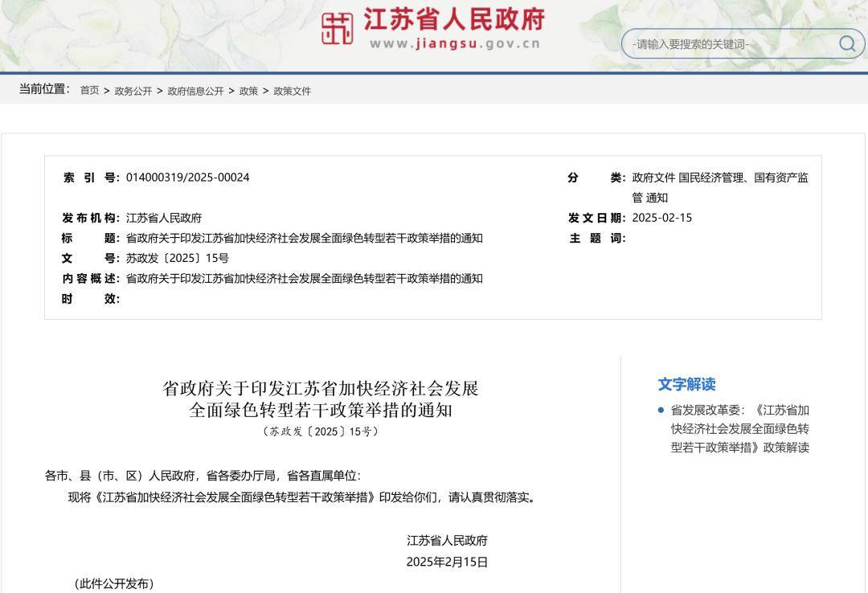Click the signature 江苏省人民政府 in body

point(448,541)
